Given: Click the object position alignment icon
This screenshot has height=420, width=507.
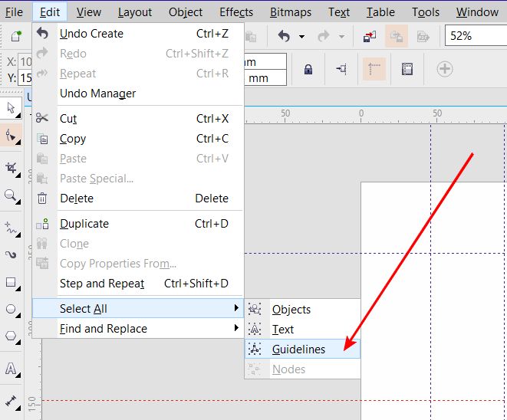Looking at the screenshot, I should click(341, 69).
